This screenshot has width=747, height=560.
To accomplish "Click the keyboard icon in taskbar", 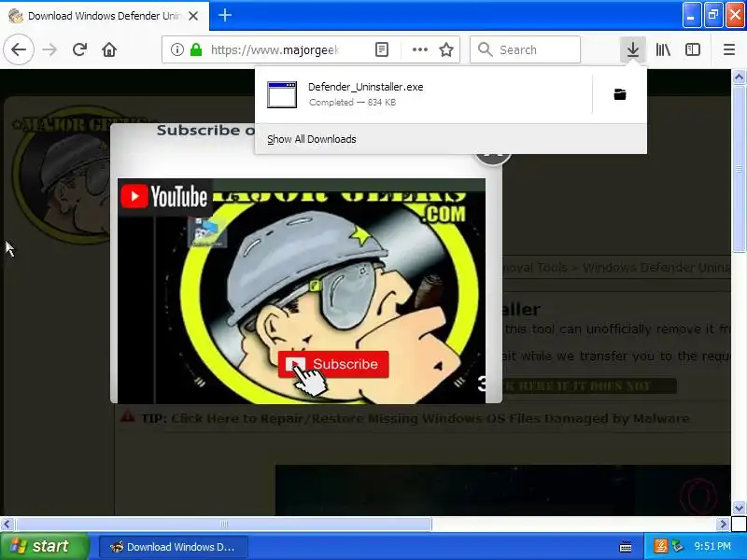I will coord(626,547).
